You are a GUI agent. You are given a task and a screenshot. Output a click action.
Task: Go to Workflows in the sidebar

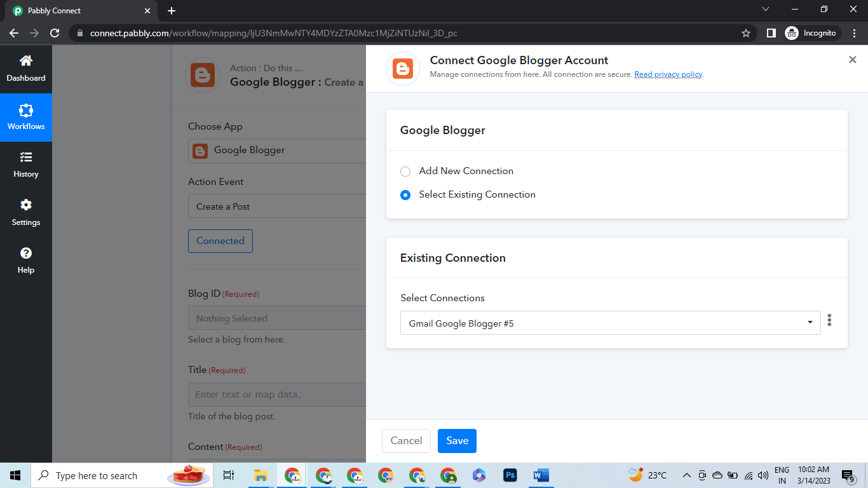[26, 118]
